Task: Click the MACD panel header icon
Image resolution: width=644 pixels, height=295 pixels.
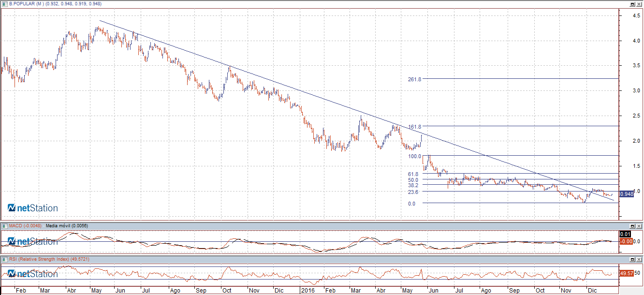Action: point(4,226)
